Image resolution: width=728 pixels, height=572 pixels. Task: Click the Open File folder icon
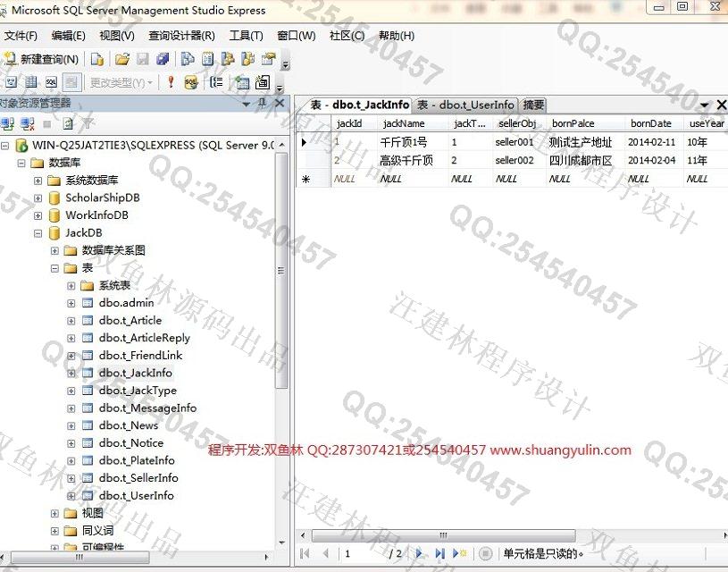pyautogui.click(x=122, y=59)
